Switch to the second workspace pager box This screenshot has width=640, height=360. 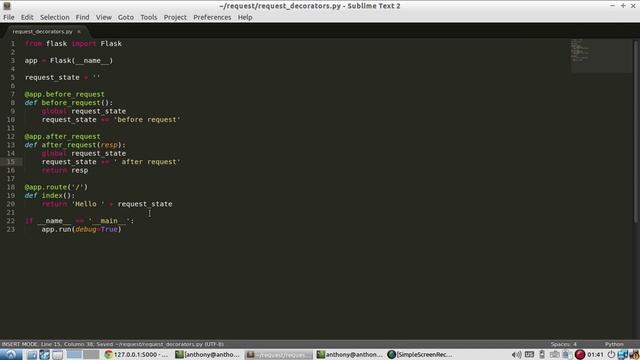tap(91, 355)
